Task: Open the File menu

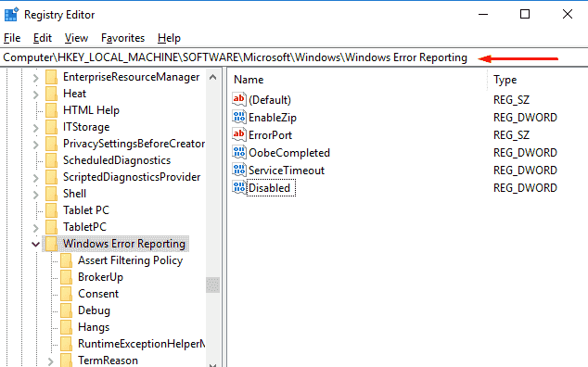Action: click(x=12, y=38)
